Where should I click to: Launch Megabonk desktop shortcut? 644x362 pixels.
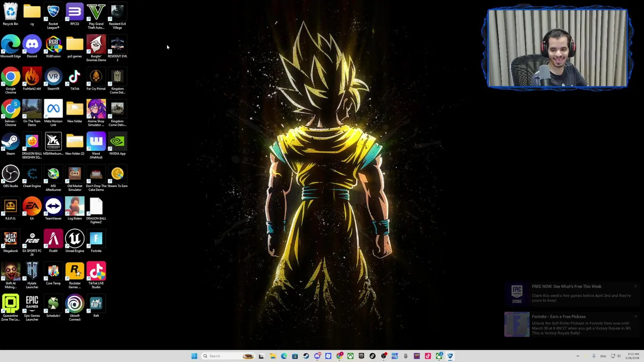click(11, 242)
